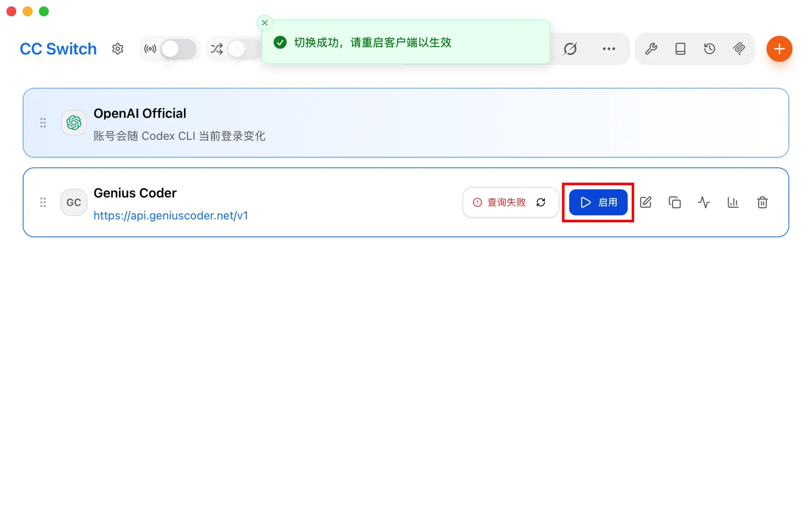Screen dimensions: 812x529
Task: Open the three-dots more menu
Action: pos(609,49)
